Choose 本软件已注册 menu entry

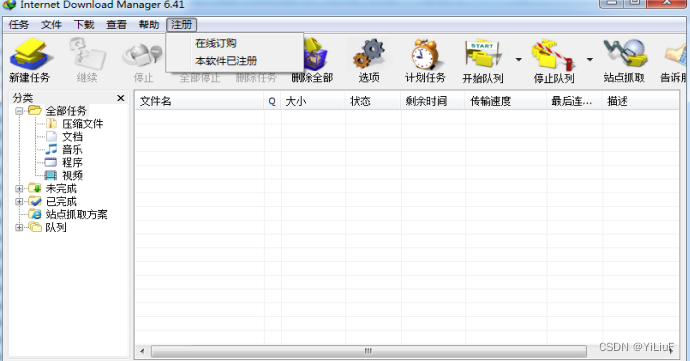coord(226,61)
